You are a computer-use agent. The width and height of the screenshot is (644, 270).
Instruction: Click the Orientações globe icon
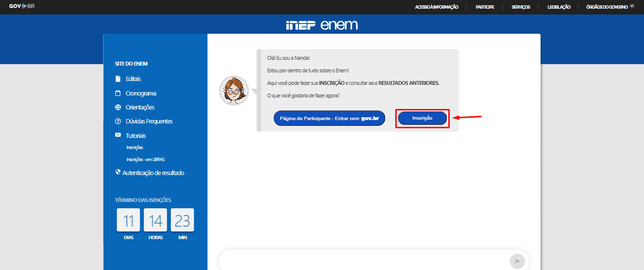pyautogui.click(x=118, y=108)
